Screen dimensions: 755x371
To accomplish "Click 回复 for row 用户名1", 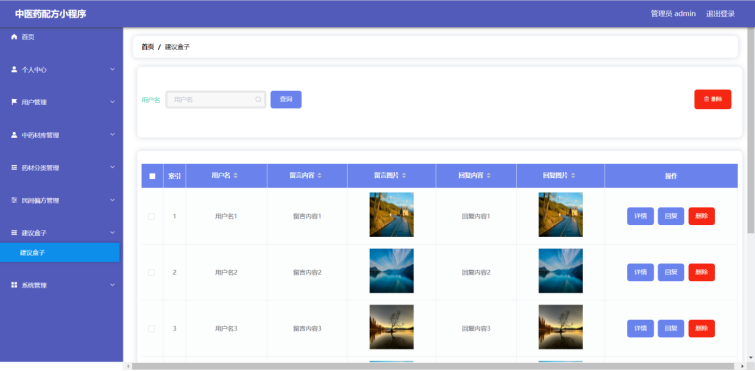I will (x=671, y=217).
